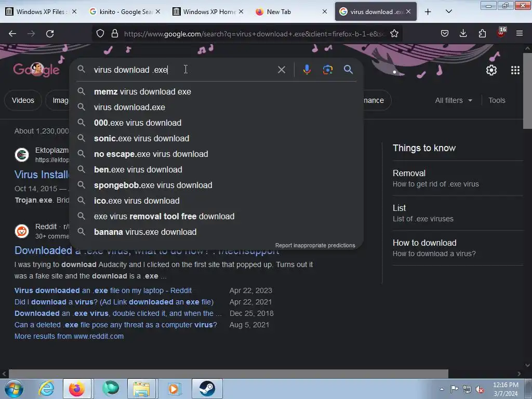This screenshot has width=532, height=399.
Task: Bookmark this page with the star icon
Action: 394,34
